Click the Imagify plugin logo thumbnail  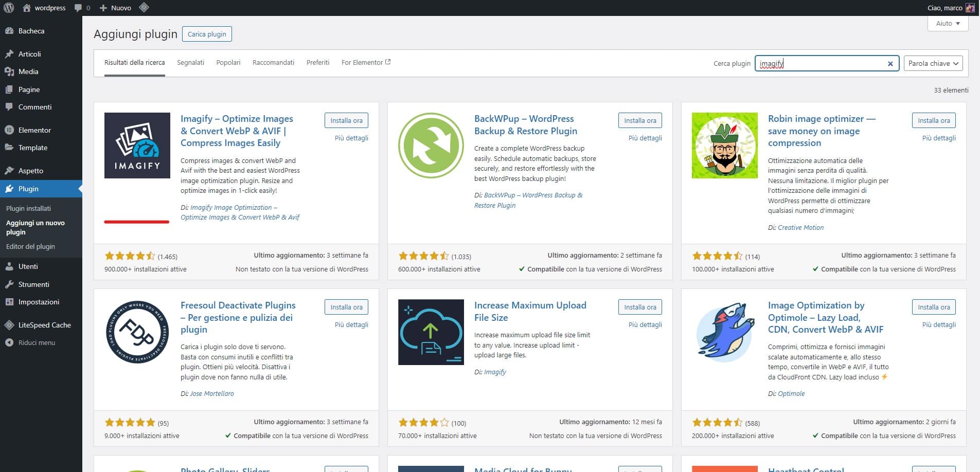(137, 146)
